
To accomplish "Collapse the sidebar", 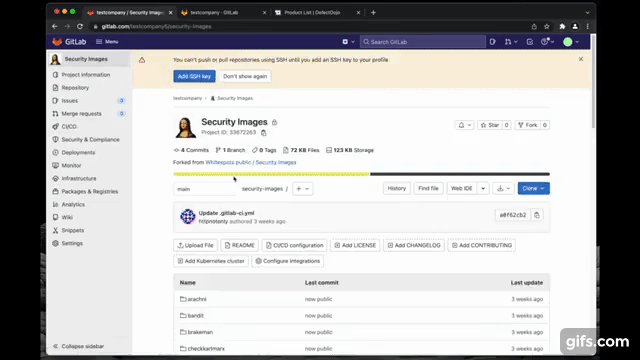I will tap(78, 346).
